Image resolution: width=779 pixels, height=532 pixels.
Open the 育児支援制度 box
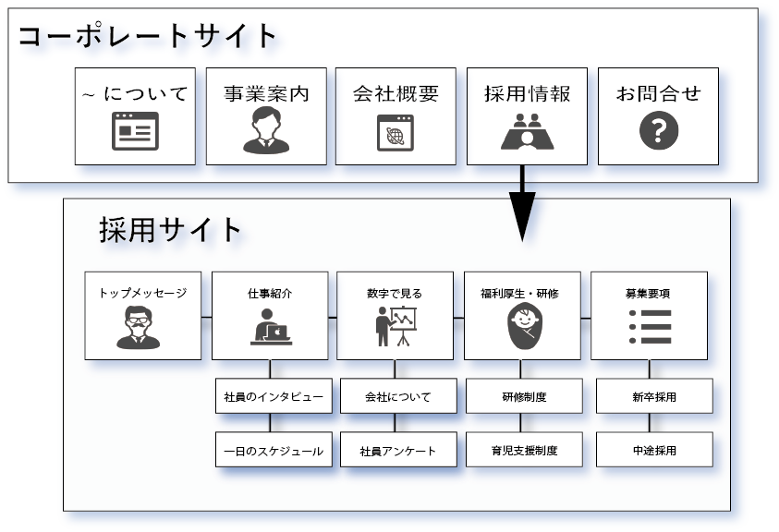coord(524,451)
